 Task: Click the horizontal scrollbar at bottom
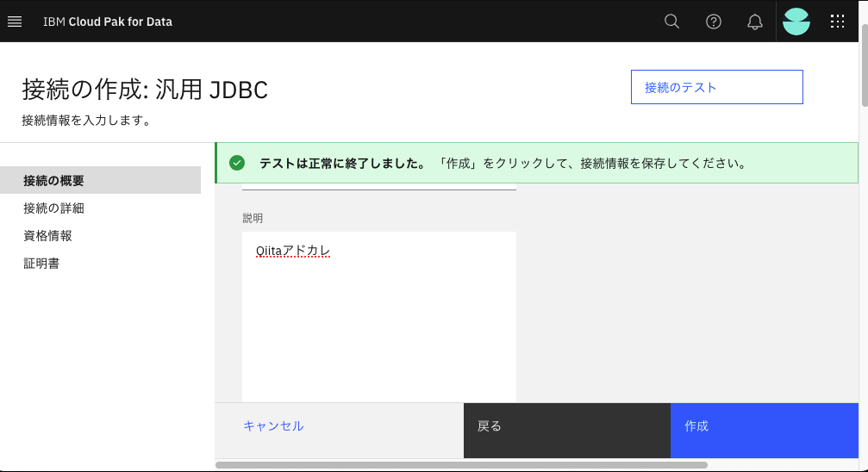[461, 465]
